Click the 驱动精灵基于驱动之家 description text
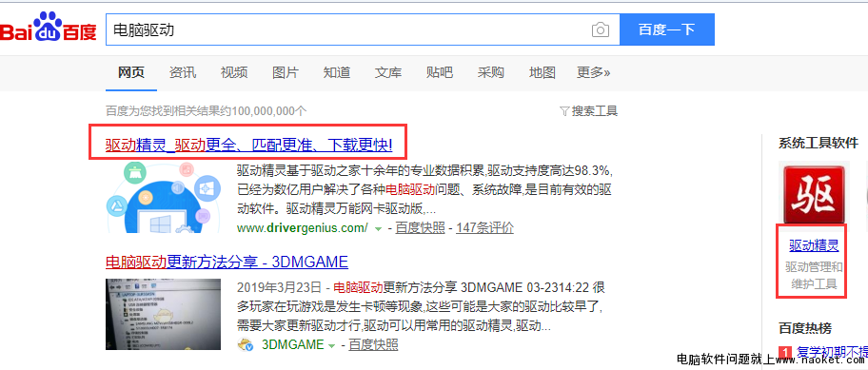 tap(424, 189)
